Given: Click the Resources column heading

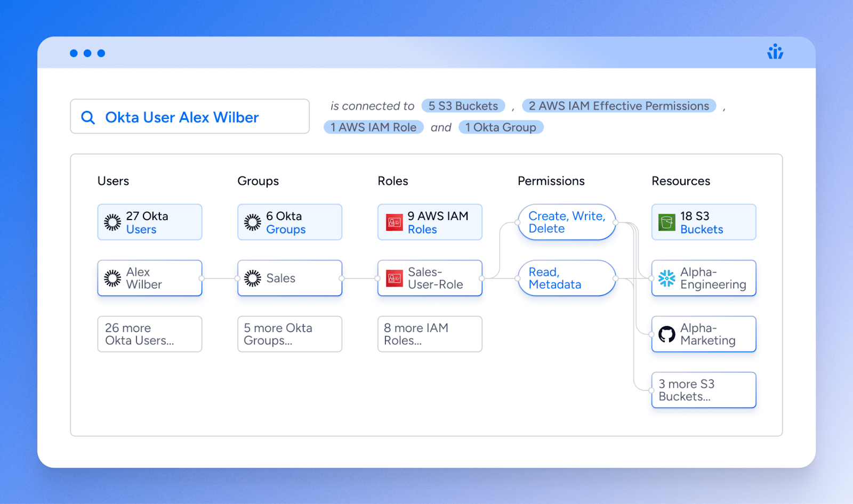Looking at the screenshot, I should (681, 181).
